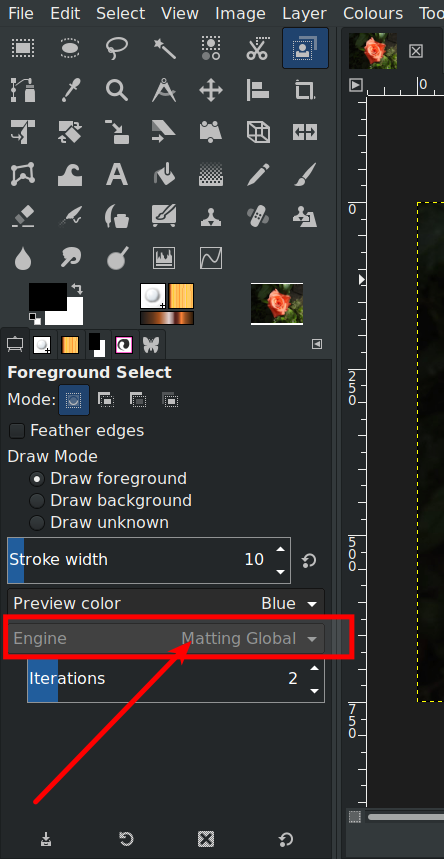Enable the Feather edges checkbox
The image size is (444, 859).
17,431
